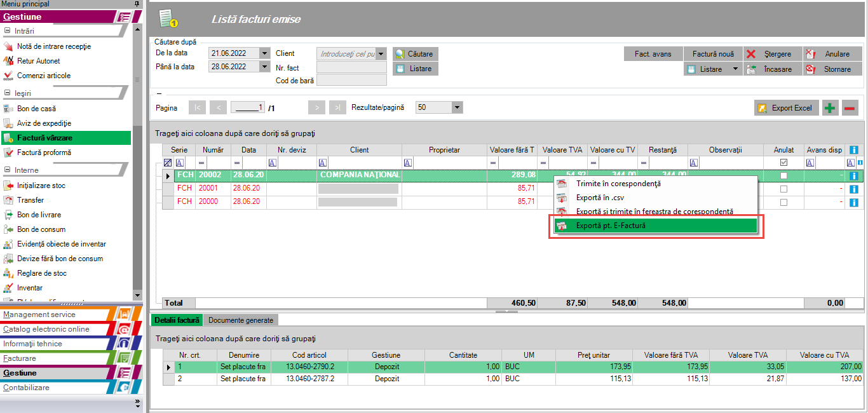Open De la data date dropdown
The width and height of the screenshot is (868, 413).
click(x=264, y=53)
